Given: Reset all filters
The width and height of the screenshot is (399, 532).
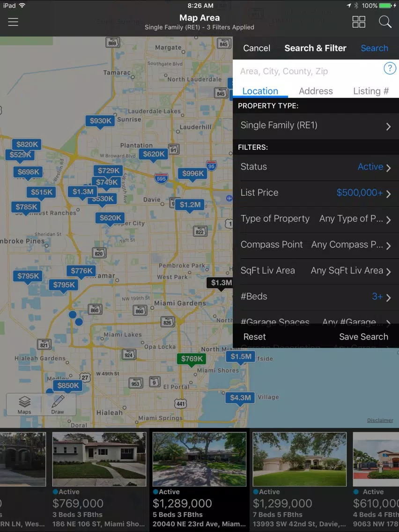Looking at the screenshot, I should coord(254,337).
